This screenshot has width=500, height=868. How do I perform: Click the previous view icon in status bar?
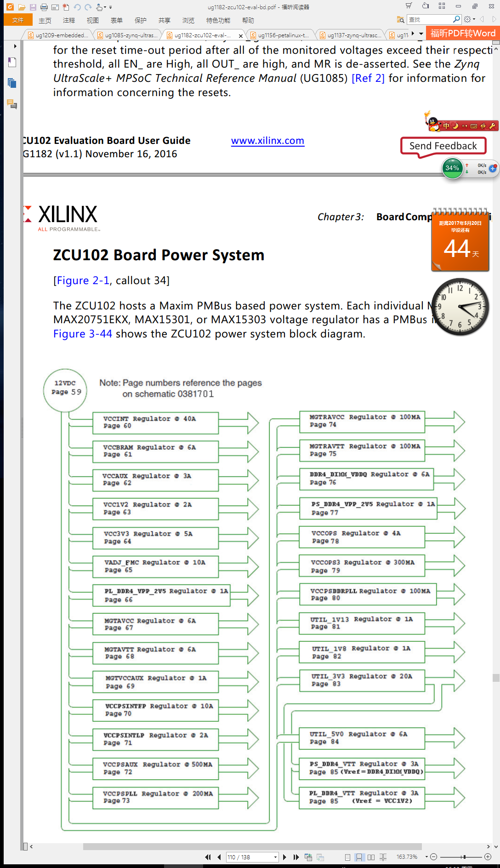coord(308,857)
